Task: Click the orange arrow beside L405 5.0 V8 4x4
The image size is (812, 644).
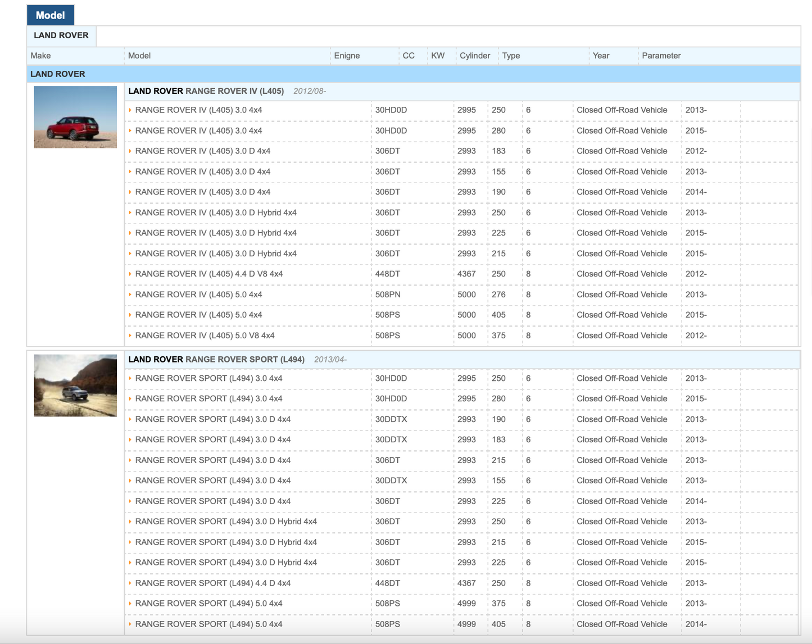Action: tap(130, 335)
